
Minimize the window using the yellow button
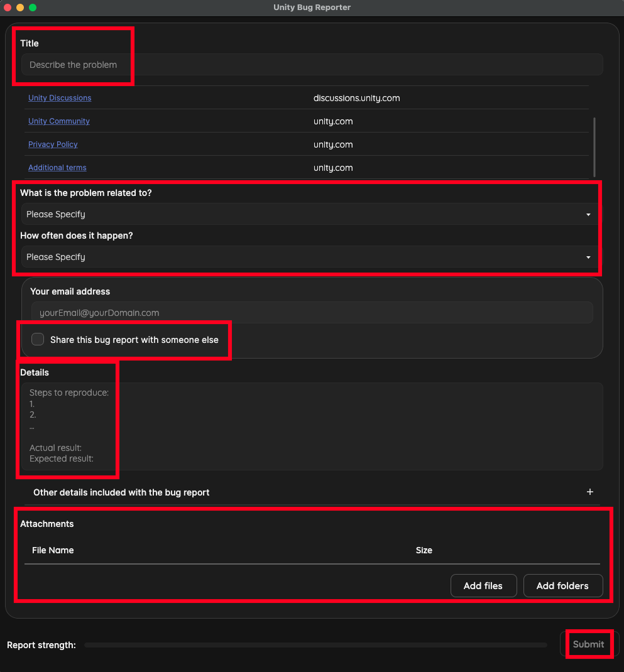[x=20, y=8]
